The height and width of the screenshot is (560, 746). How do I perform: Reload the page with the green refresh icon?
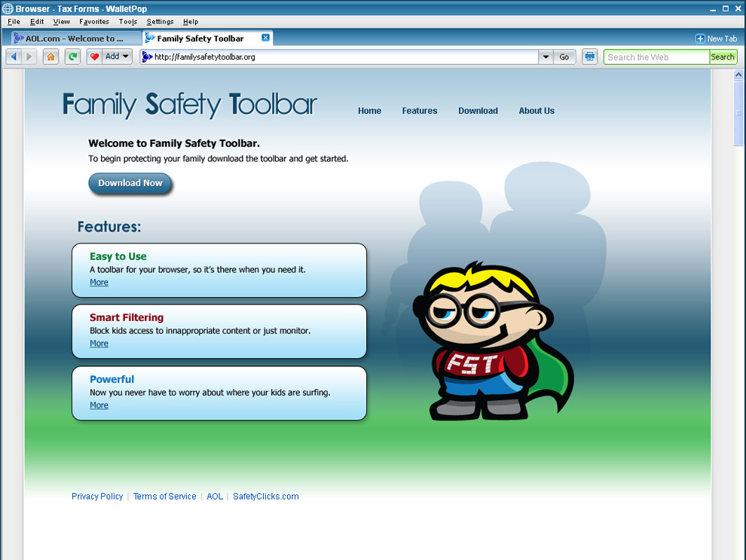72,57
